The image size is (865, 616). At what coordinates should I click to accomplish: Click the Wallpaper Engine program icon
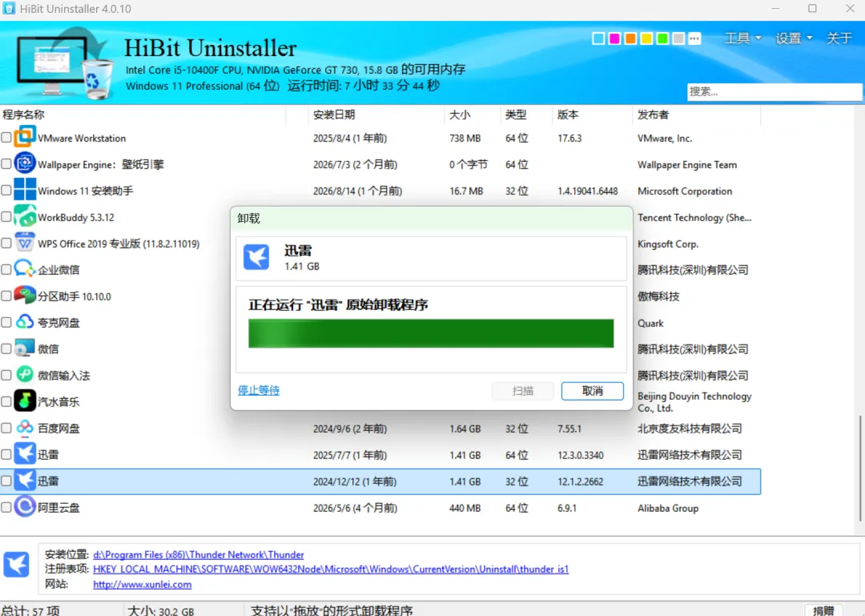pos(25,164)
